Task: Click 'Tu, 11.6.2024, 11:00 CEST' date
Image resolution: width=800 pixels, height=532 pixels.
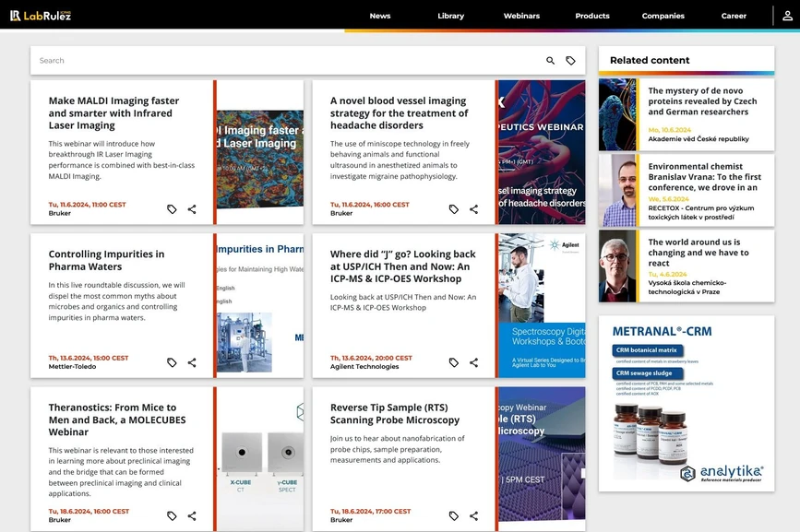Action: point(88,205)
